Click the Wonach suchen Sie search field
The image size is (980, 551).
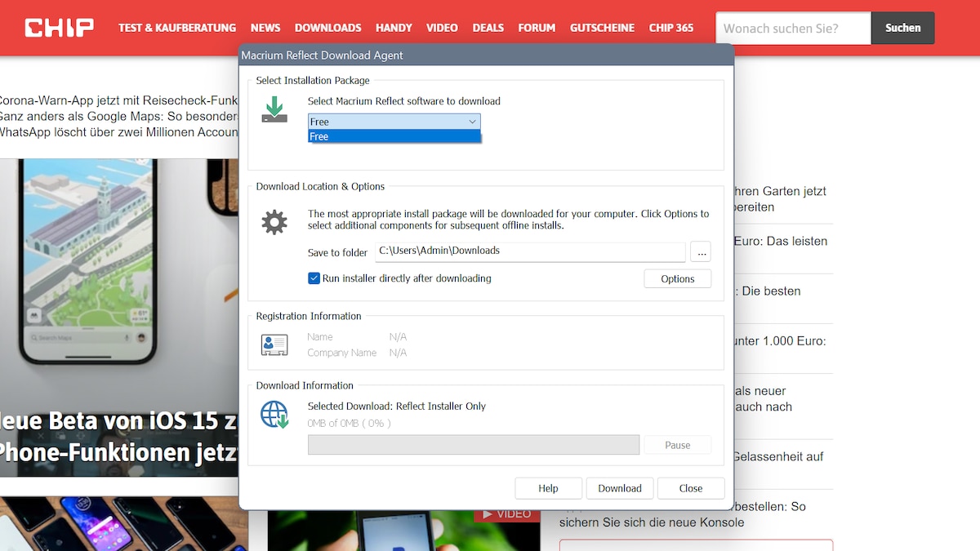point(792,27)
